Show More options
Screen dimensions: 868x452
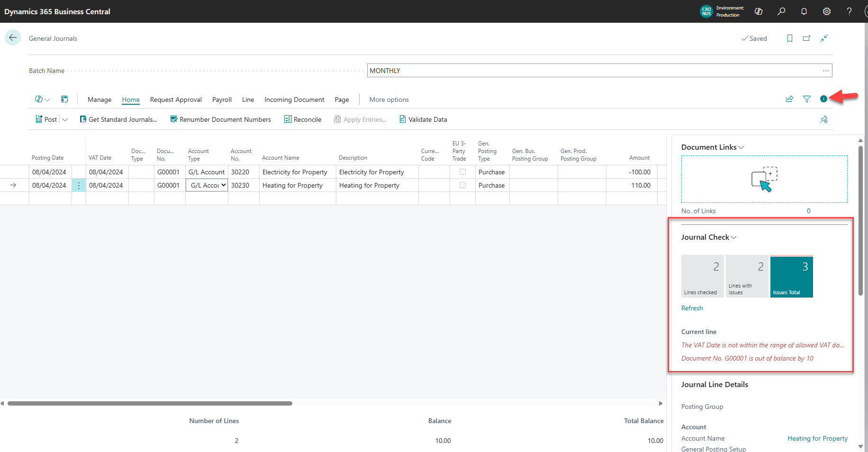pyautogui.click(x=389, y=99)
